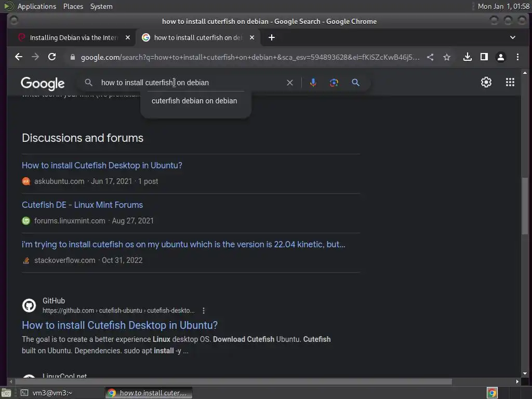532x399 pixels.
Task: Open Cutefish DE Linux Mint Forums link
Action: tap(82, 205)
